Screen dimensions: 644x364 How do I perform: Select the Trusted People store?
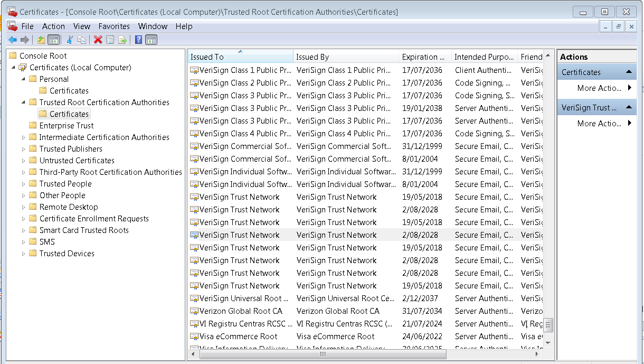[x=65, y=183]
